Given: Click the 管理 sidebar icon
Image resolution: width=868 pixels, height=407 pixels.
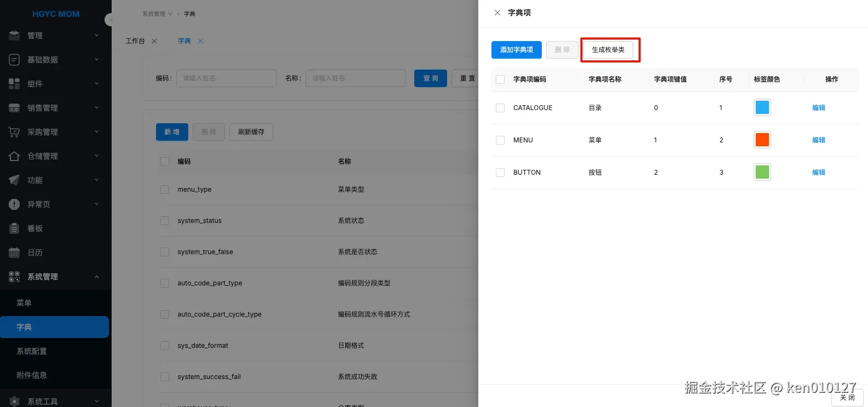Looking at the screenshot, I should click(x=14, y=36).
